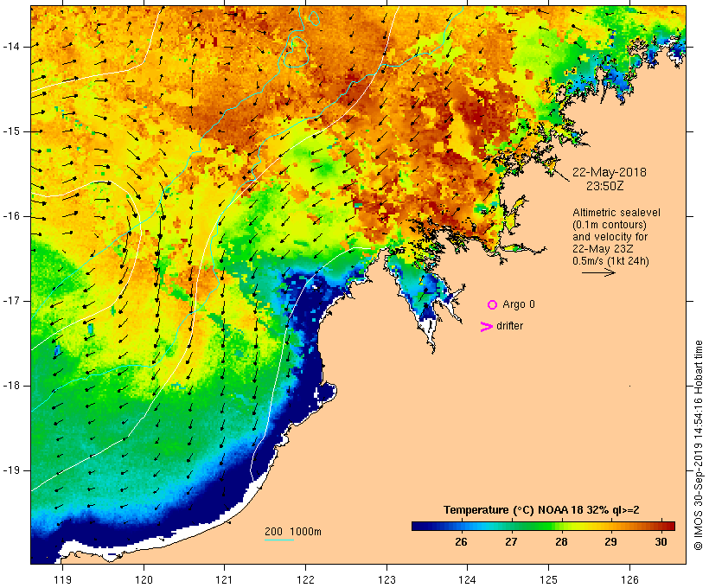Click the latitude axis label -15
Screen dimensions: 709x588
click(x=11, y=131)
